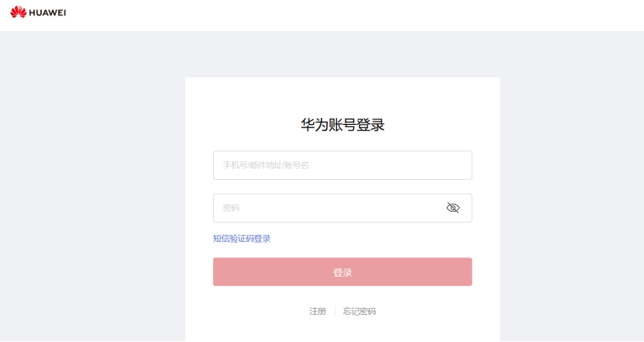Click the 华为账号登录 heading text

pos(343,125)
